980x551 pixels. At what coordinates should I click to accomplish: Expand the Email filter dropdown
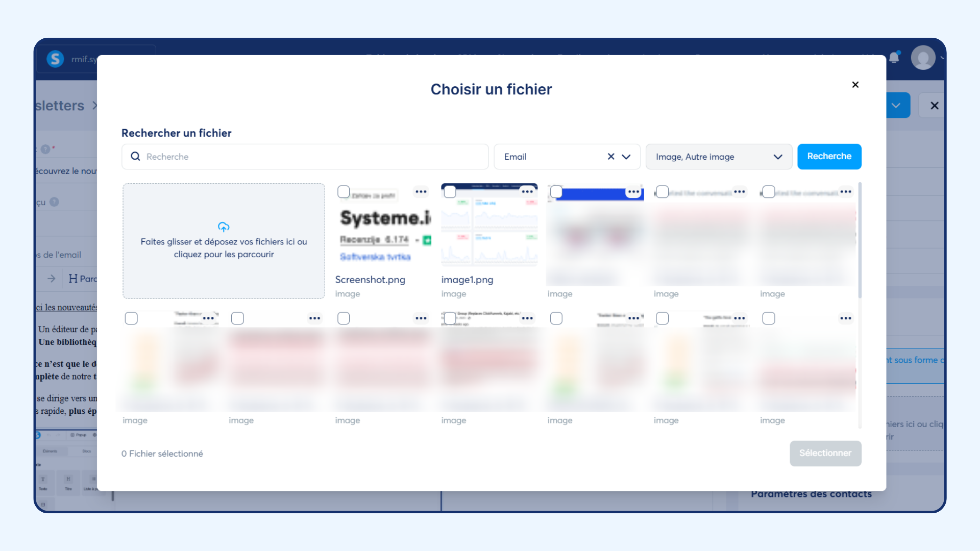(626, 157)
